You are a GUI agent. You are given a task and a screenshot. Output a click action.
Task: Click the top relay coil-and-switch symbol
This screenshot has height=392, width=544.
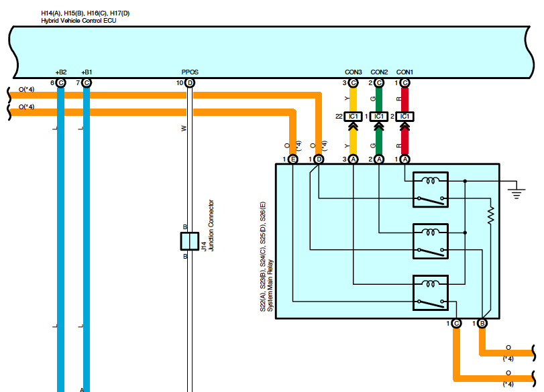point(431,190)
